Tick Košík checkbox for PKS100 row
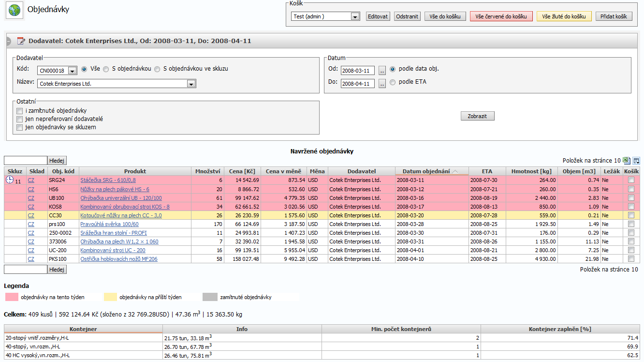The height and width of the screenshot is (362, 644). coord(631,258)
